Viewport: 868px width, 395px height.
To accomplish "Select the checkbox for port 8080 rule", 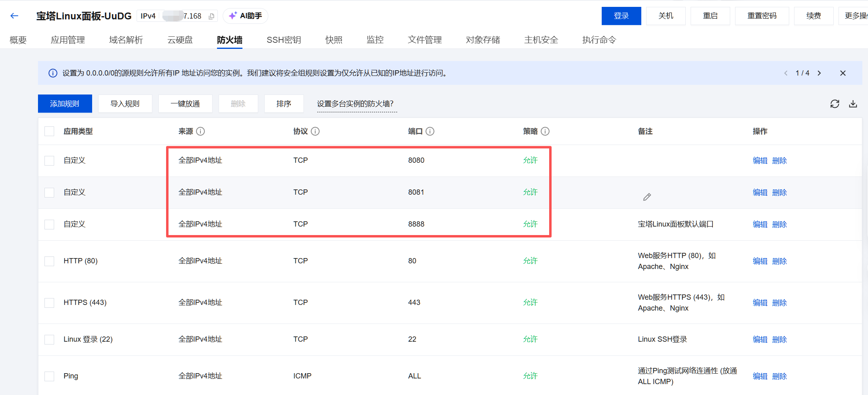I will 49,161.
